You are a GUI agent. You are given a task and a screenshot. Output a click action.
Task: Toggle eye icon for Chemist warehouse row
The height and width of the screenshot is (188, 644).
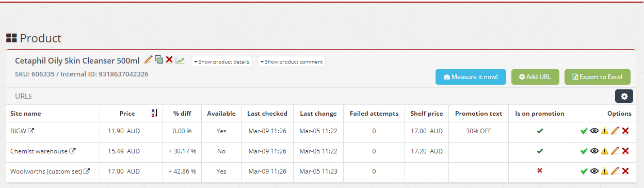pos(594,151)
